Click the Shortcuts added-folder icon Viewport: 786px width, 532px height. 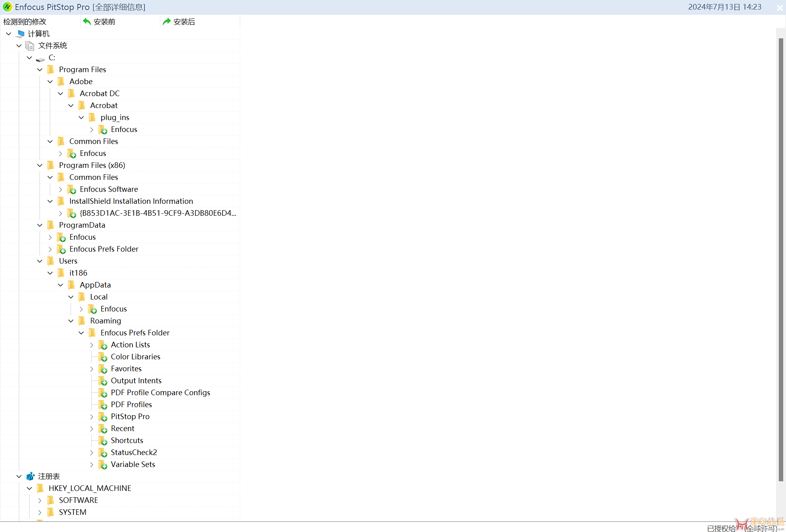[x=103, y=441]
